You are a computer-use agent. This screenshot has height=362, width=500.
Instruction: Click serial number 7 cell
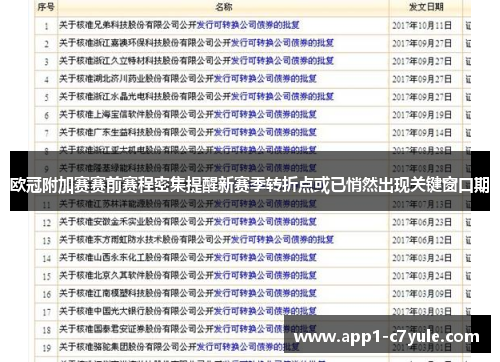(46, 134)
